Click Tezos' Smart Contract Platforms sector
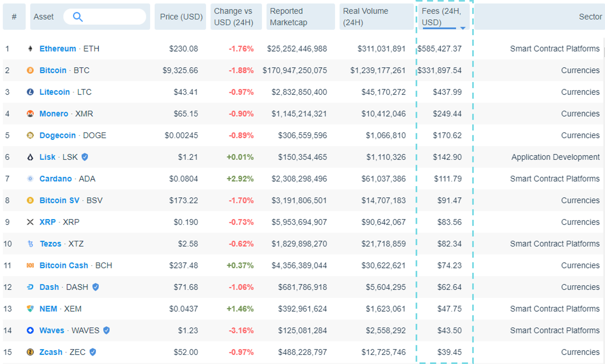605x364 pixels. click(555, 244)
